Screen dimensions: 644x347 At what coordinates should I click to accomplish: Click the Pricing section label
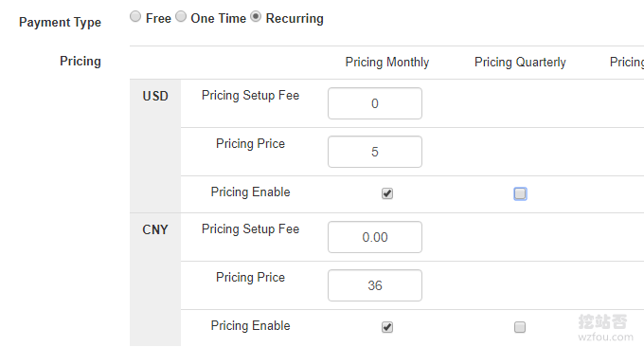80,62
